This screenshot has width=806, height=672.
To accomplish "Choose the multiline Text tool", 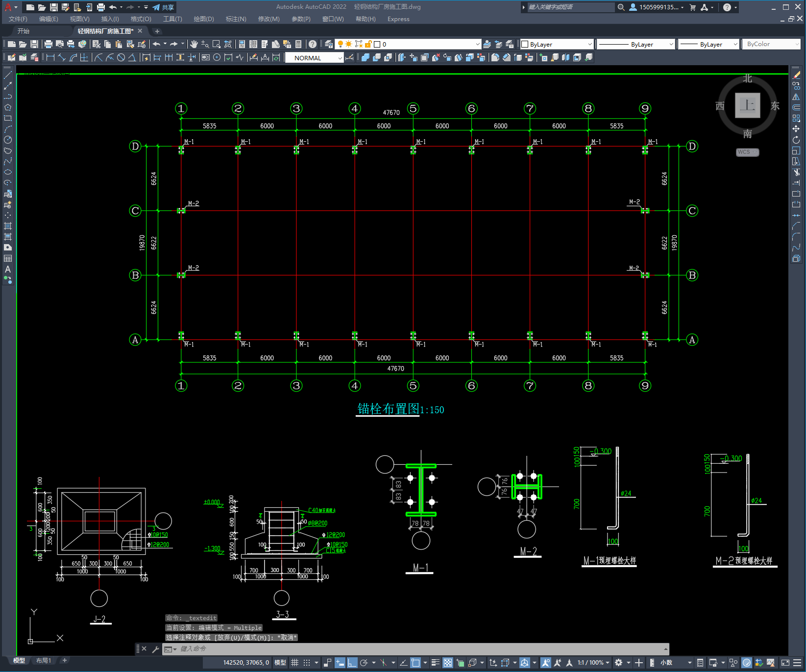I will coord(8,269).
